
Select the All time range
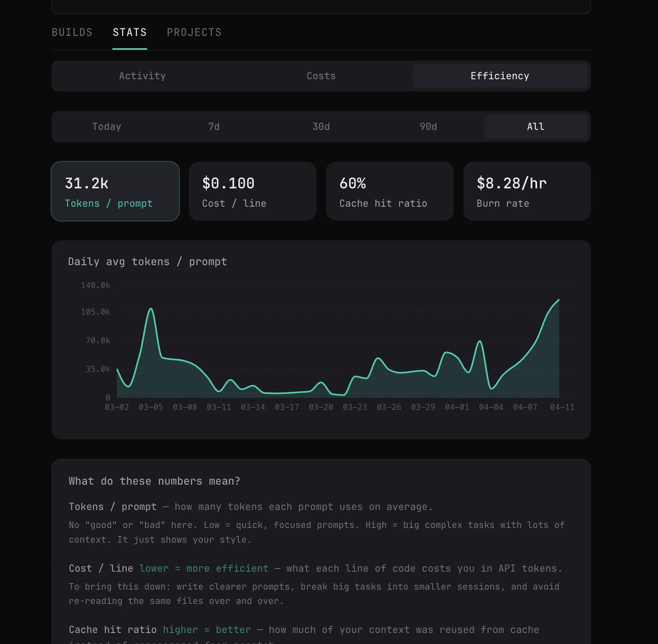535,127
